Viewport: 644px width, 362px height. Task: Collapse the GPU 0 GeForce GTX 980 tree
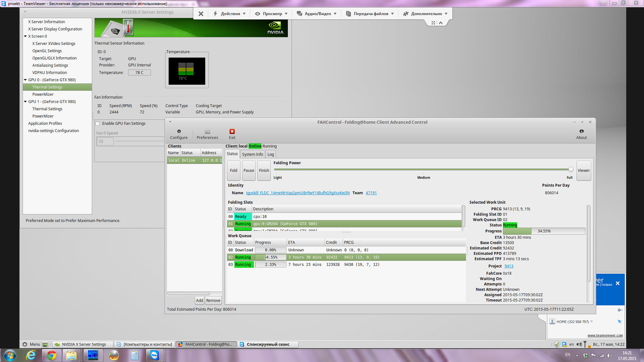pyautogui.click(x=25, y=80)
